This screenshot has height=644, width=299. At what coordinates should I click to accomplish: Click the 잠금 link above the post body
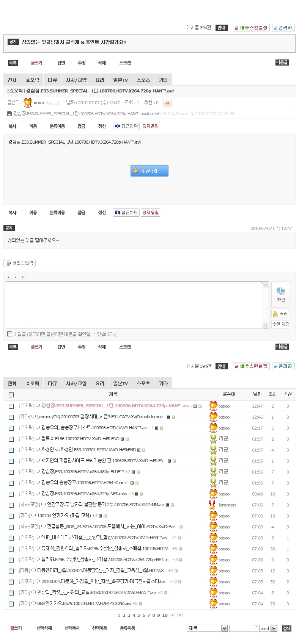pos(81,126)
